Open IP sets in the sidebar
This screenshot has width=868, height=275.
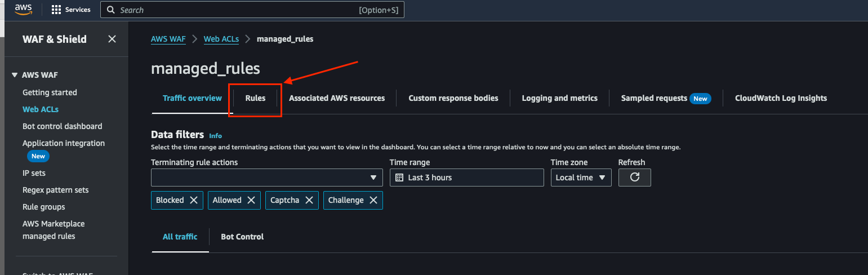[x=34, y=173]
